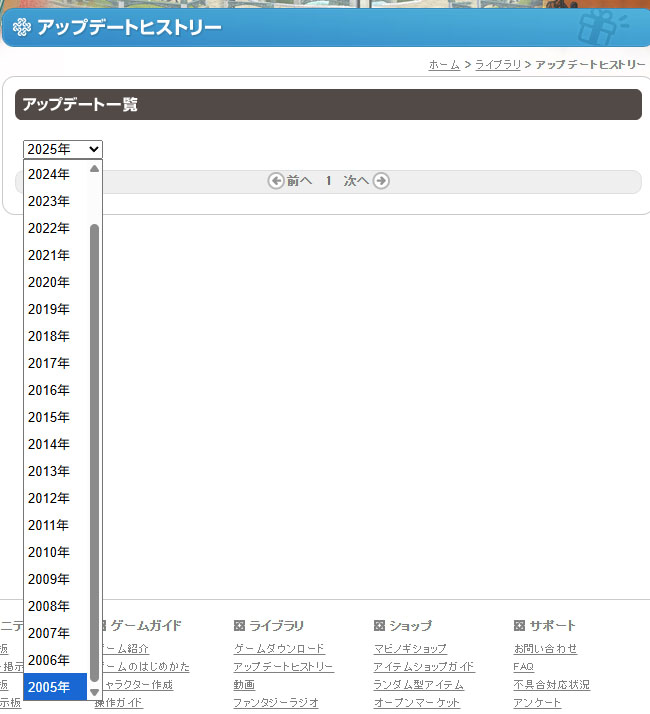Open ランダム型アイテム footer link
Viewport: 650px width, 714px height.
click(419, 685)
